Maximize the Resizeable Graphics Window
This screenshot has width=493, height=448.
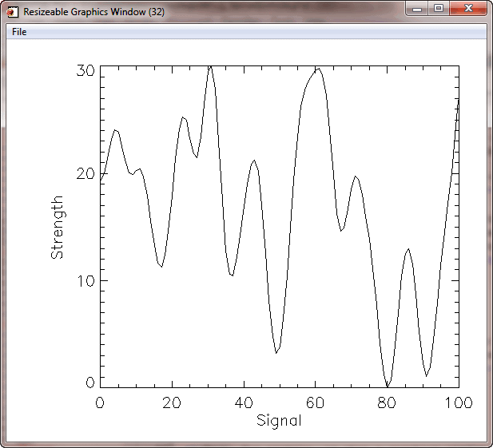point(439,9)
